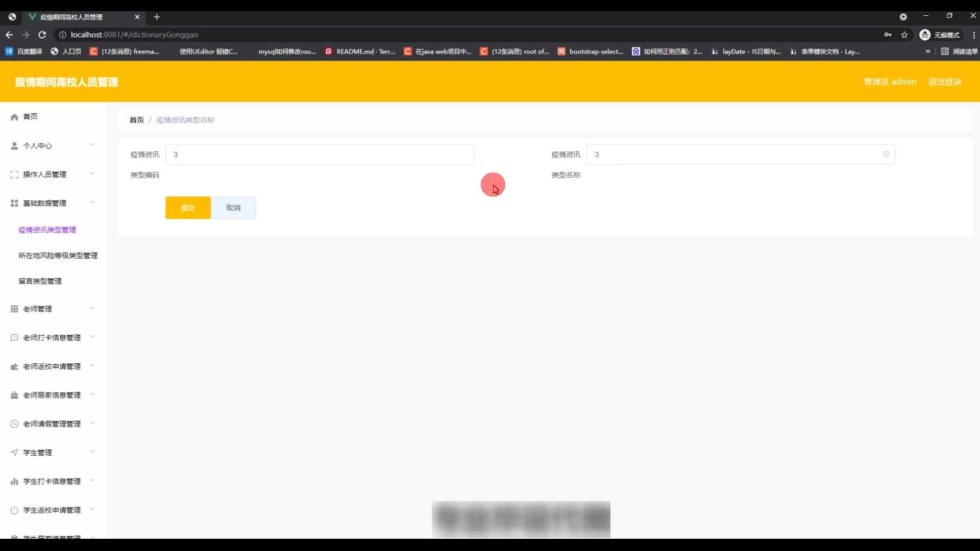Image resolution: width=980 pixels, height=551 pixels.
Task: Click the clear icon in 类型名称 input
Action: click(886, 154)
